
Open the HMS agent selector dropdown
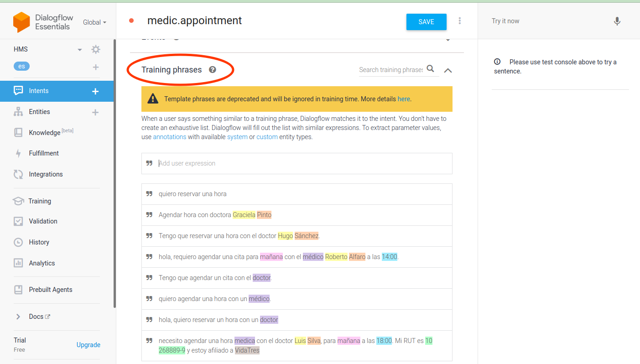pyautogui.click(x=80, y=49)
